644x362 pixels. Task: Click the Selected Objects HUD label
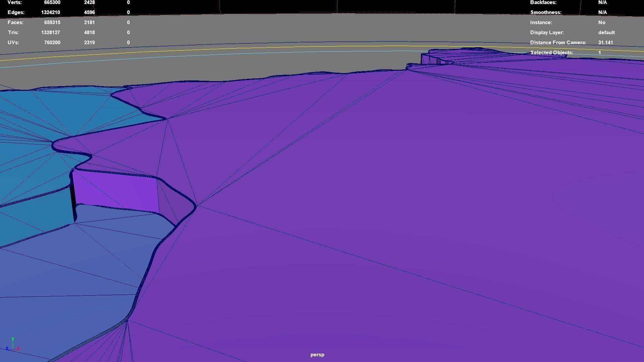(552, 53)
